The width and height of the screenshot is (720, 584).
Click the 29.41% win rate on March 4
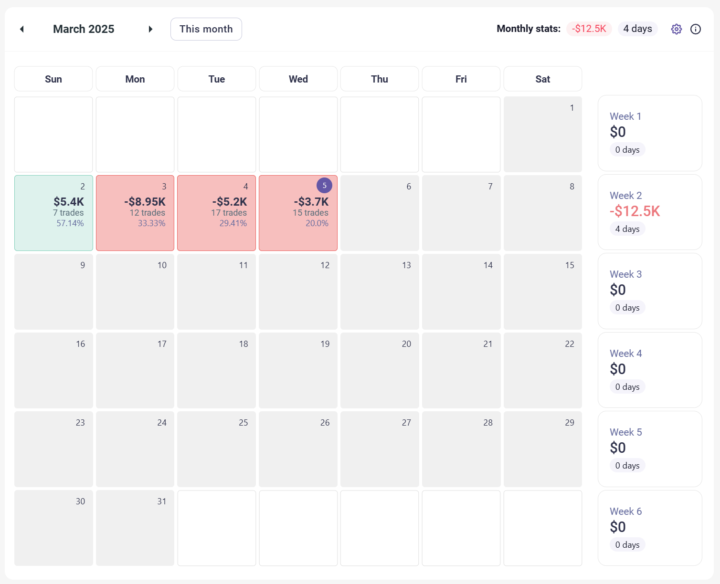[x=233, y=224]
